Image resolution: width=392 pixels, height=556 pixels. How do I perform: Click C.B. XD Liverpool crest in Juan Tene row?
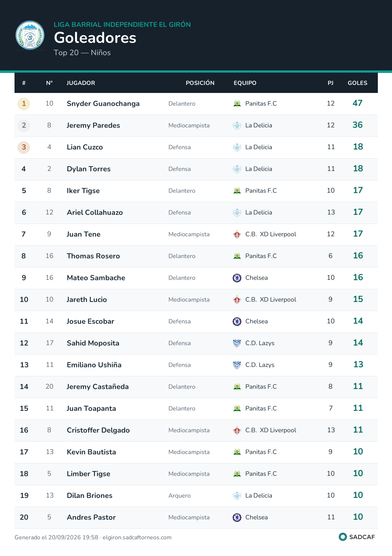click(x=237, y=234)
